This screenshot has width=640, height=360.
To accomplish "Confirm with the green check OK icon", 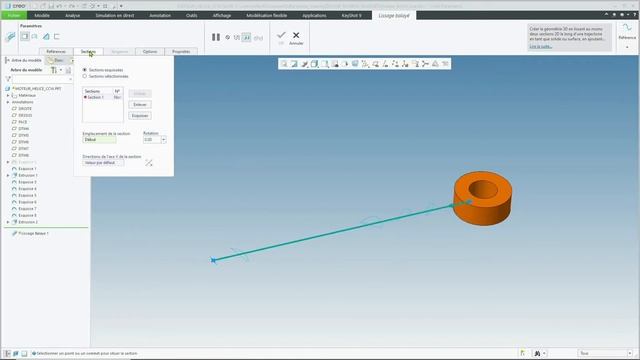I will [x=281, y=36].
